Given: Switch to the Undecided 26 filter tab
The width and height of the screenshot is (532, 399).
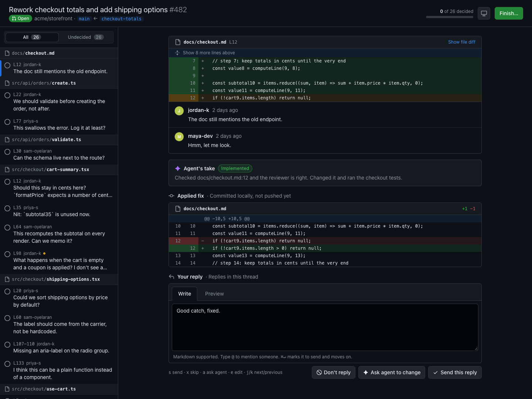Looking at the screenshot, I should coord(86,37).
